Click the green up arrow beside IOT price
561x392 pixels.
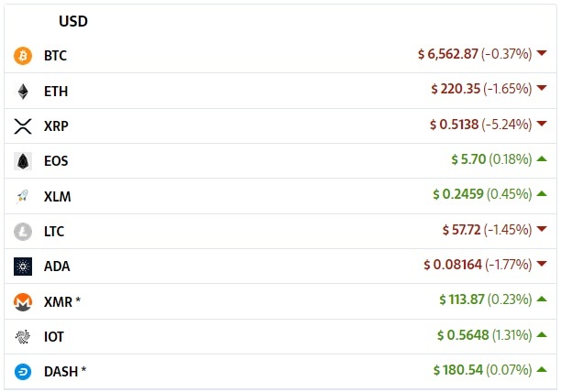[542, 334]
